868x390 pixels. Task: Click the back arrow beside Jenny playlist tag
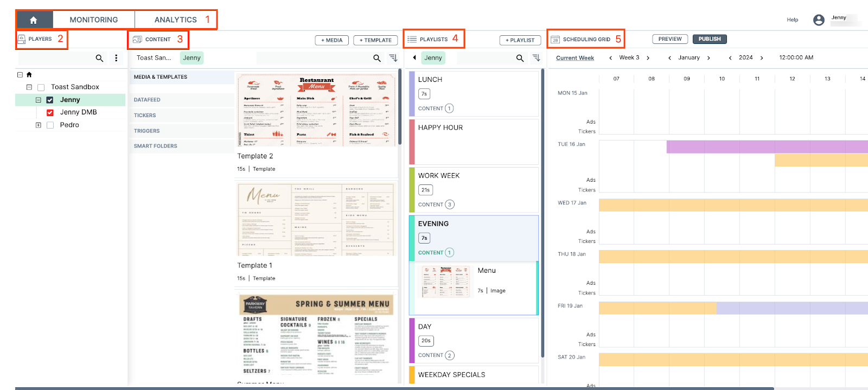pyautogui.click(x=414, y=57)
